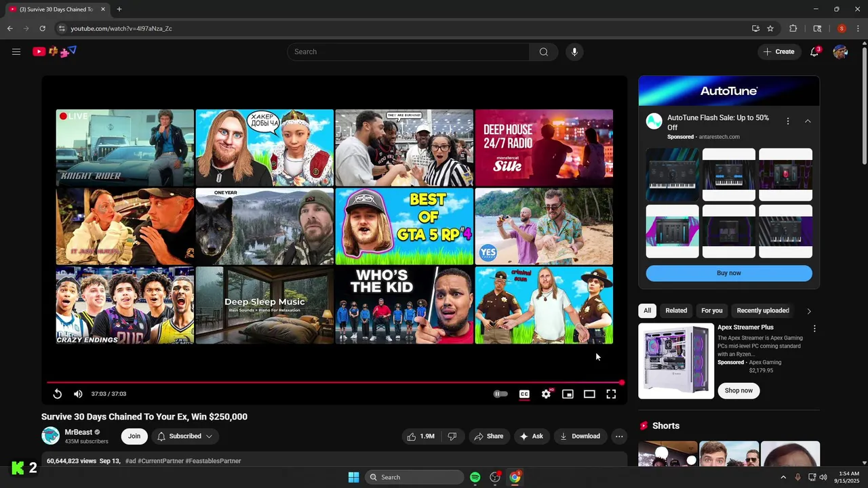
Task: Enter full screen mode
Action: 611,394
